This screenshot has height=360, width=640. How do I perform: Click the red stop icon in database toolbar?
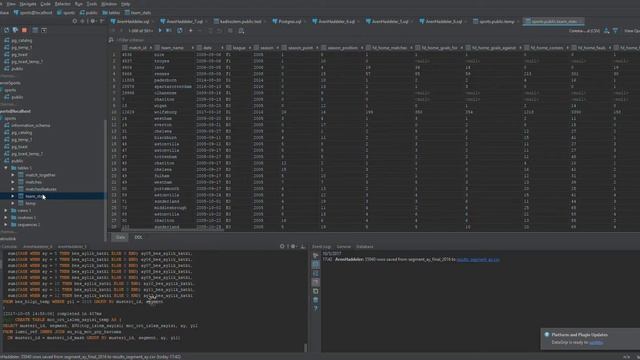click(24, 30)
